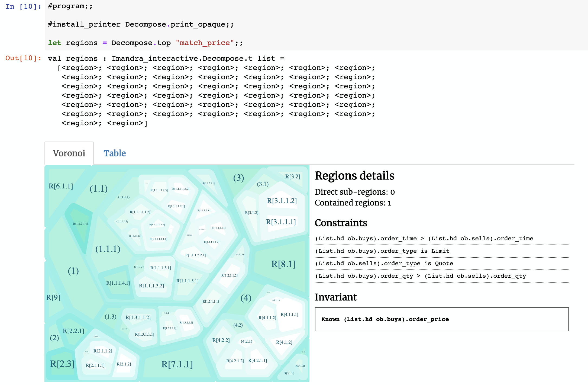Select region R[1.1.1.4.1] cell
The height and width of the screenshot is (385, 588).
[118, 283]
